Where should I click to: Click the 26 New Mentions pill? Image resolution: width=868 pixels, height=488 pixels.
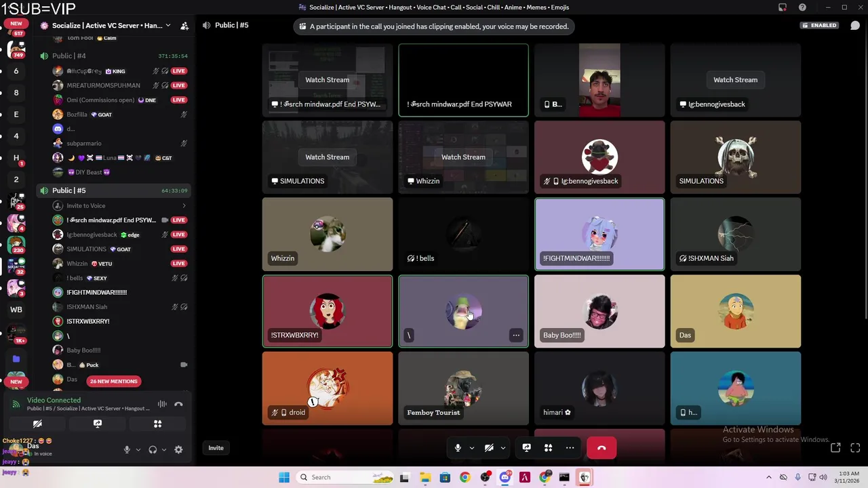(x=113, y=381)
